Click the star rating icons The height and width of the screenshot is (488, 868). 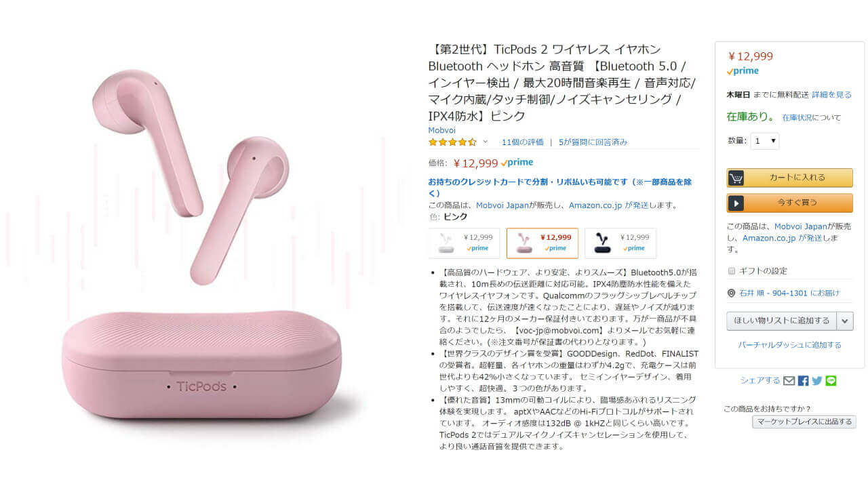pyautogui.click(x=452, y=142)
